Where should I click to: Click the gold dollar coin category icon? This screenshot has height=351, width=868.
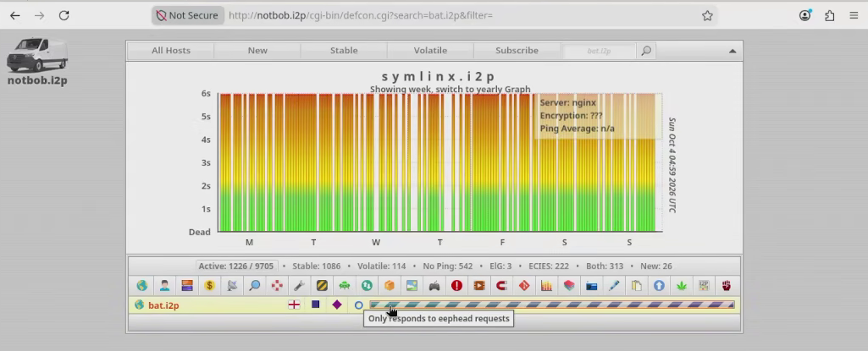(x=209, y=286)
